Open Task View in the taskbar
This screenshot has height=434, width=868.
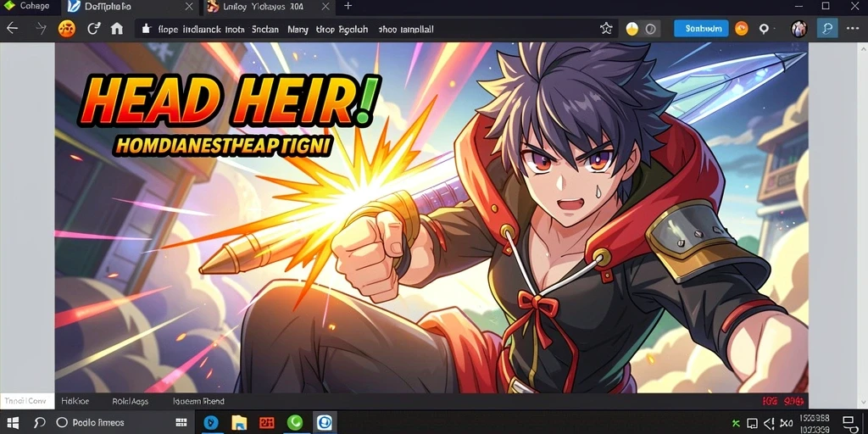point(181,422)
